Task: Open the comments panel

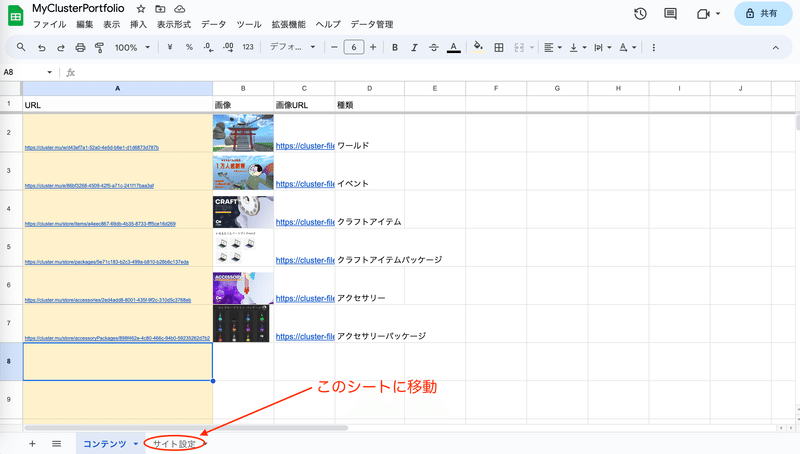Action: click(670, 14)
